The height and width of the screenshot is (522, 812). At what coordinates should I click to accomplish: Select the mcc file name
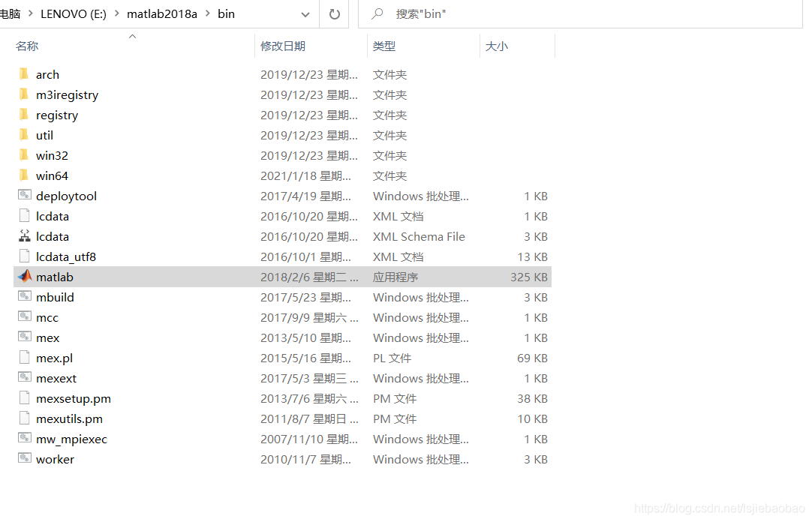coord(47,317)
